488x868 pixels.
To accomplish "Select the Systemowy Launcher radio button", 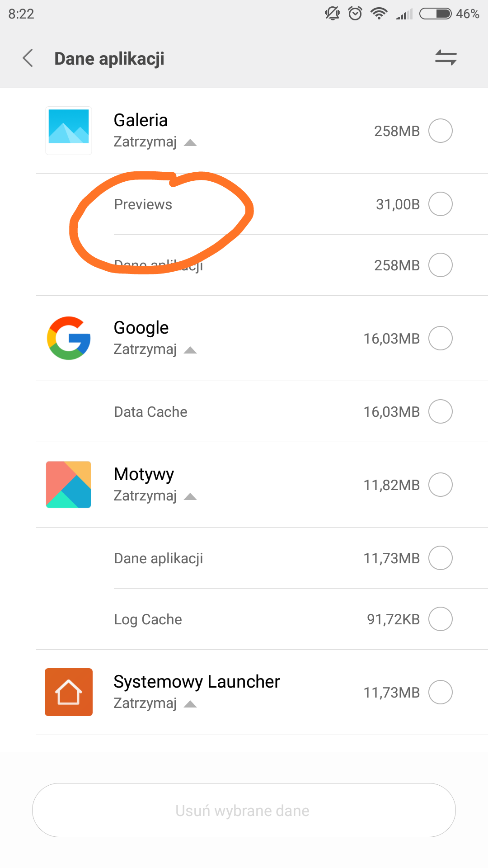I will coord(440,692).
